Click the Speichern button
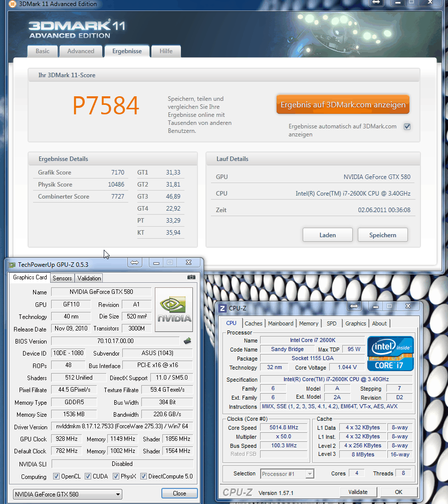448x504 pixels. 382,235
